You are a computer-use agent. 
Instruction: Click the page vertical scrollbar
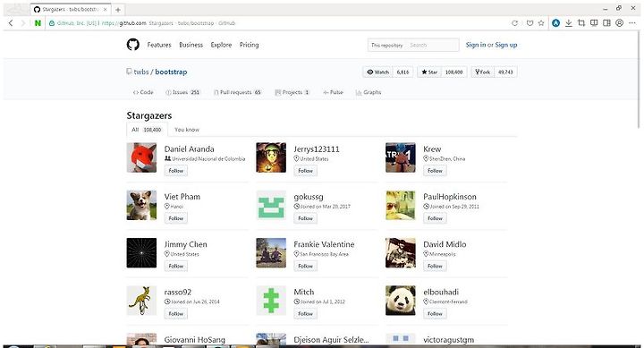coord(639,81)
